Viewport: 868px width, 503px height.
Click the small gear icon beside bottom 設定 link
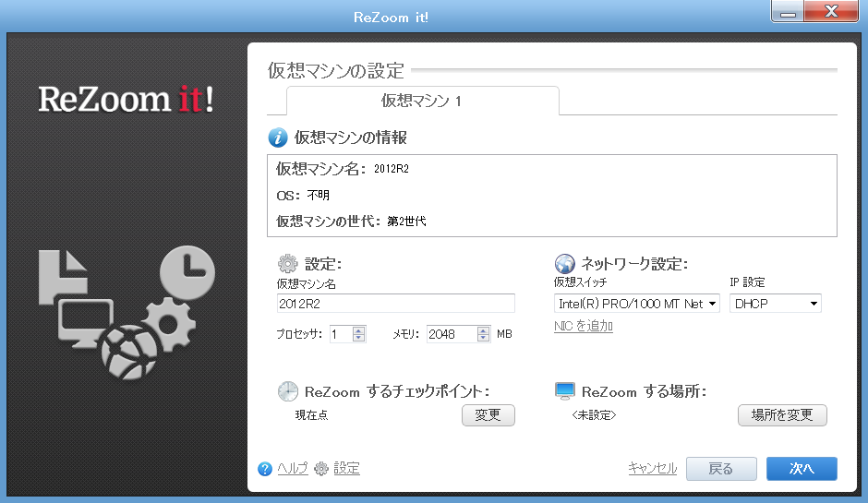[321, 469]
